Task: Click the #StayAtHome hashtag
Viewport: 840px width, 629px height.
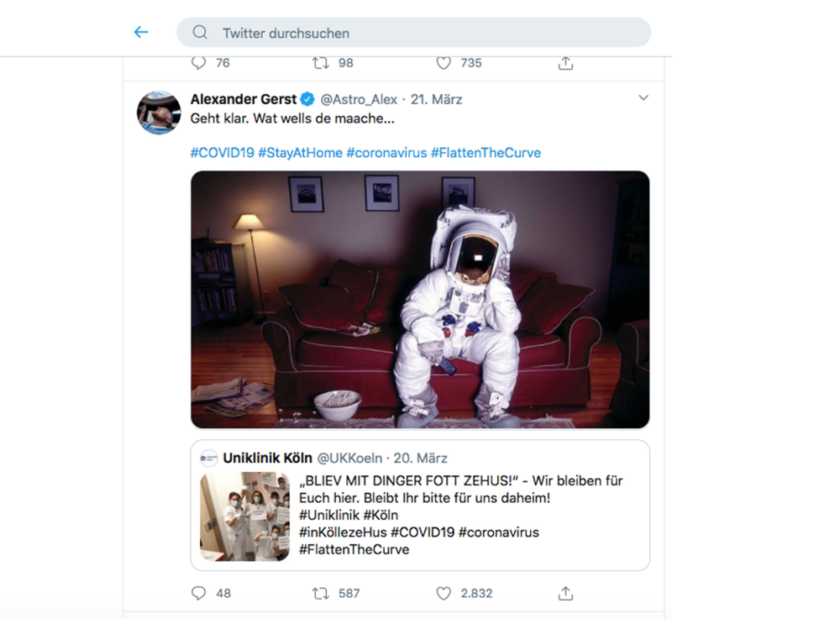Action: [300, 153]
